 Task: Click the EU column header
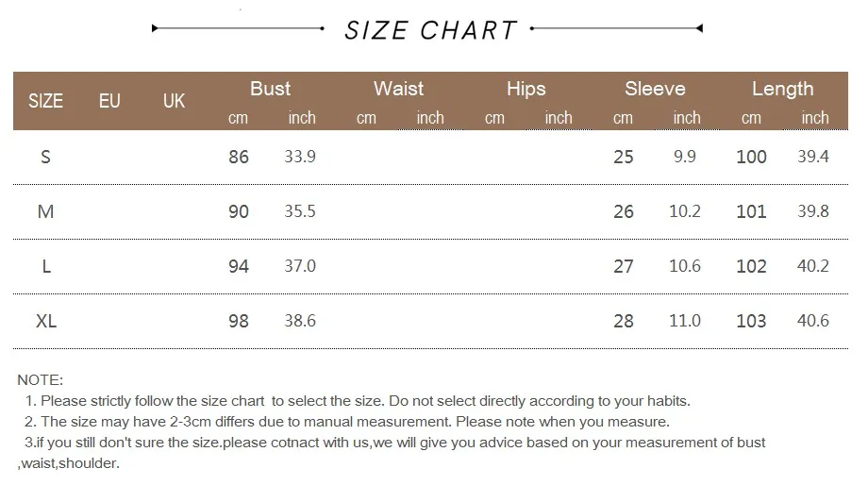click(109, 100)
